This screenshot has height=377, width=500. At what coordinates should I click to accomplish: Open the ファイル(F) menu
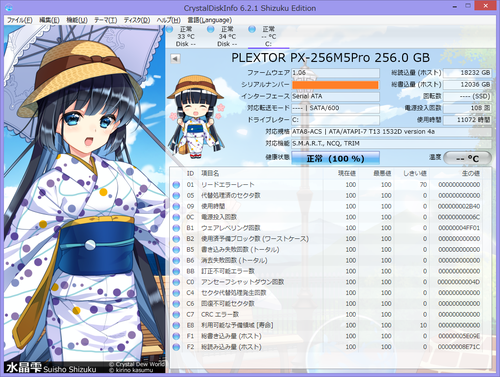point(20,20)
